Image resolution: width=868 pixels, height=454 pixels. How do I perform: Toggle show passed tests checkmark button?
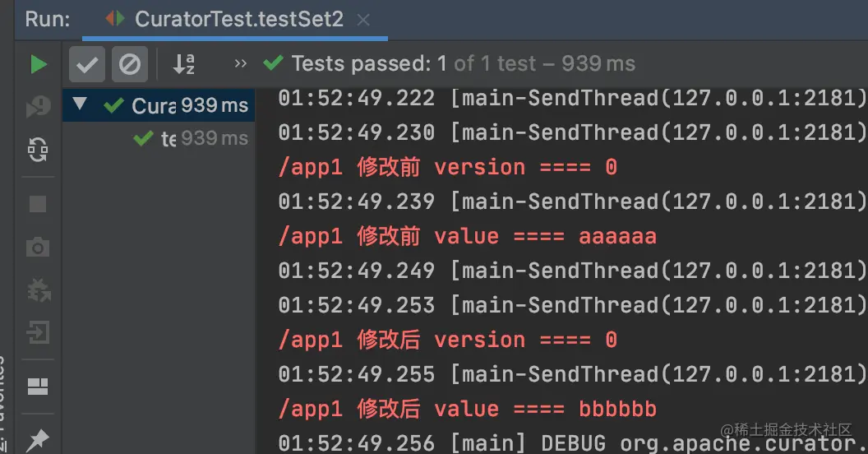click(87, 65)
